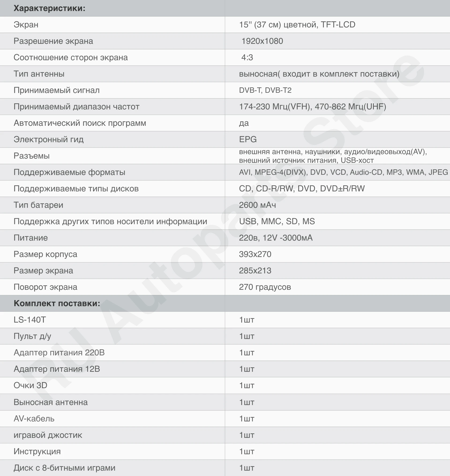Select the LS-140T item row
Screen dimensions: 450x476
point(225,320)
